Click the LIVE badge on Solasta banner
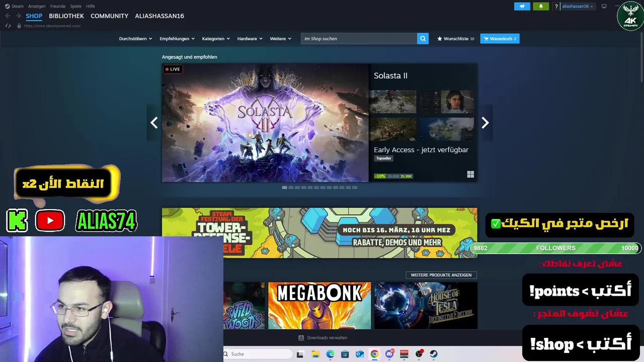Viewport: 644px width, 362px height. (x=173, y=69)
